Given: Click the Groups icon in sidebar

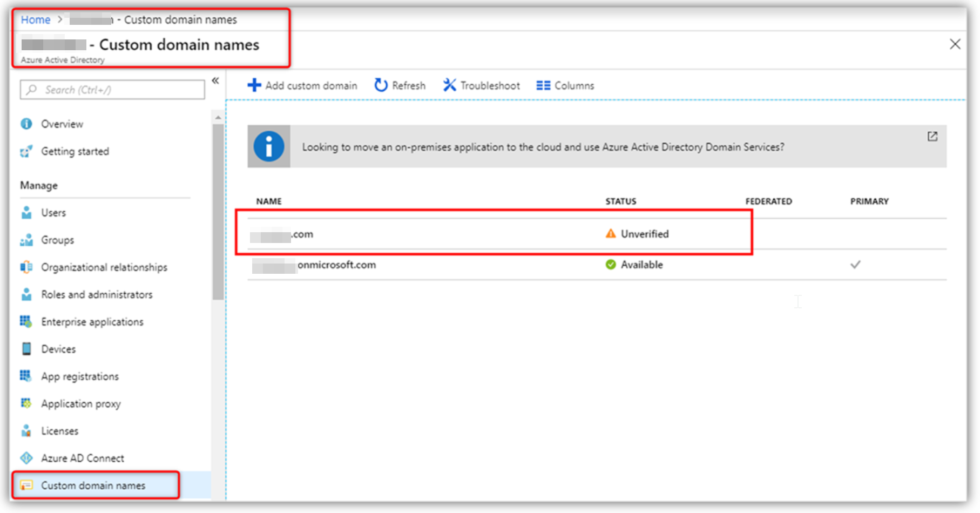Looking at the screenshot, I should coord(26,240).
